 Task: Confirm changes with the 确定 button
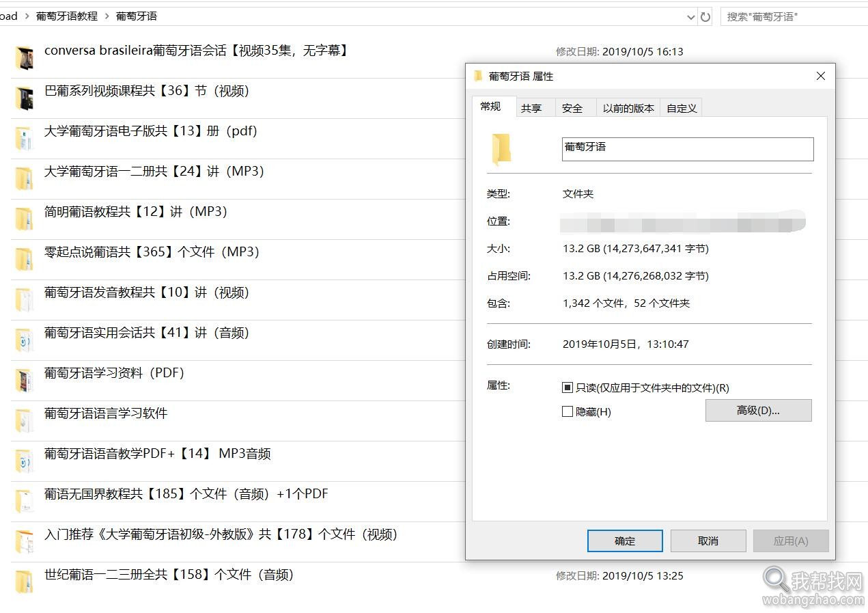coord(624,541)
